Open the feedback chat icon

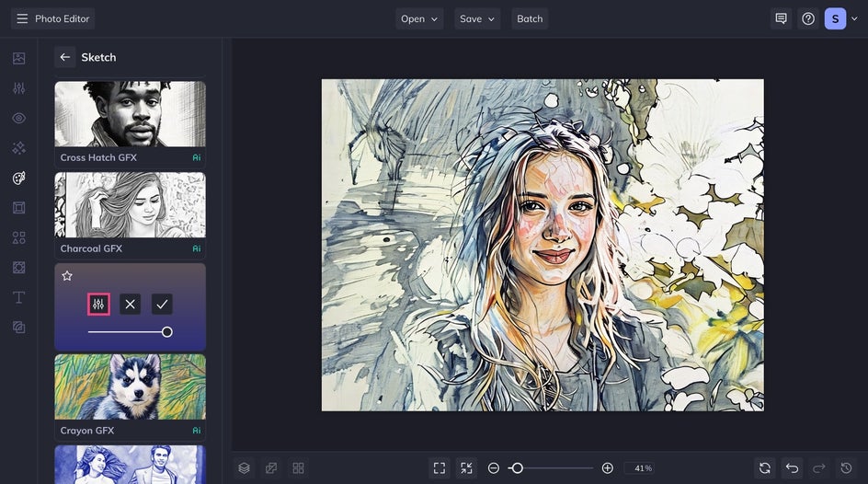pos(781,18)
